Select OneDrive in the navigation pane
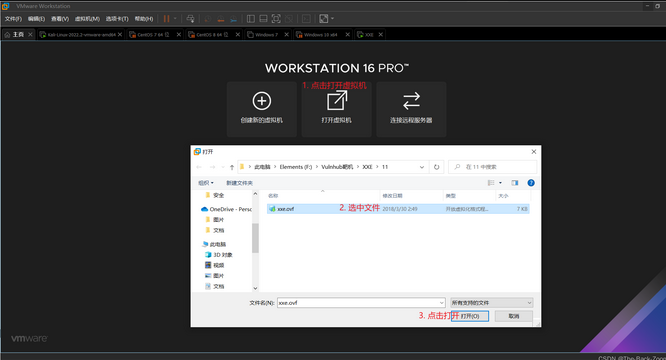The height and width of the screenshot is (360, 666). 226,209
